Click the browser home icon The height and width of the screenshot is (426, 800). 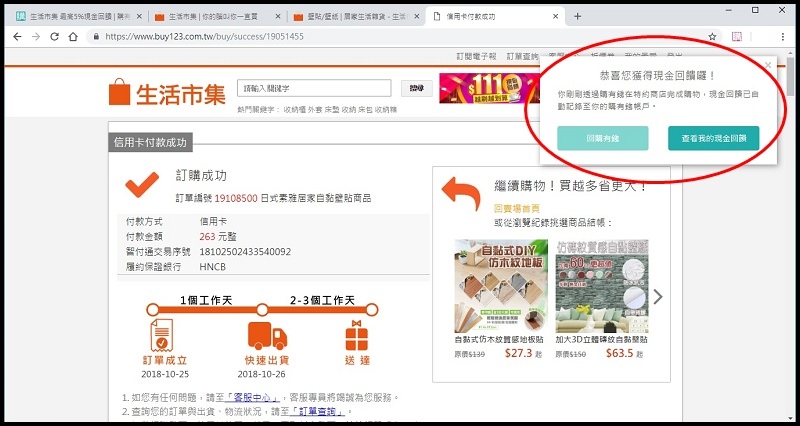[73, 36]
